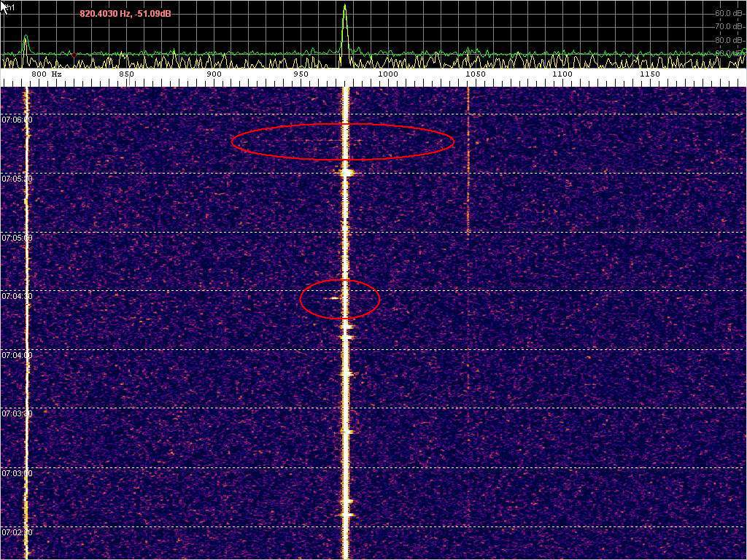Screen dimensions: 747x560
Task: Select the 1050 frequency axis label
Action: coord(475,74)
